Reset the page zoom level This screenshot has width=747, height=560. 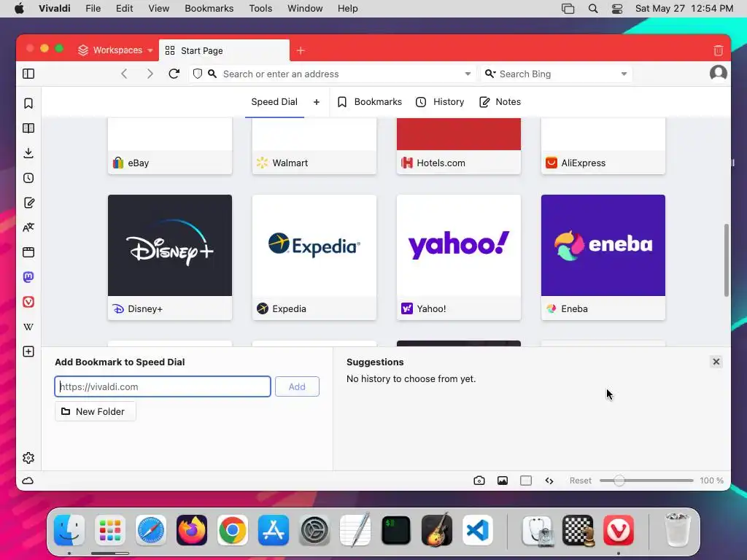click(580, 481)
